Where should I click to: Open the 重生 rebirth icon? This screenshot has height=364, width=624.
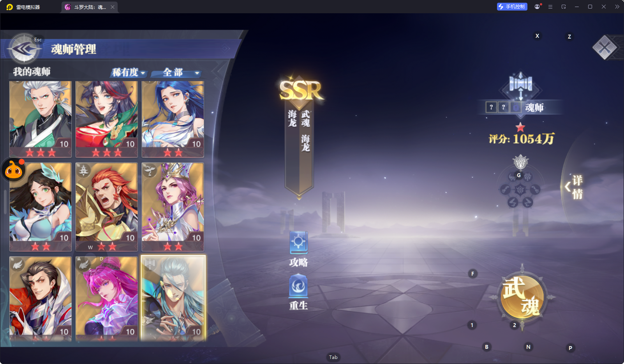click(x=299, y=292)
